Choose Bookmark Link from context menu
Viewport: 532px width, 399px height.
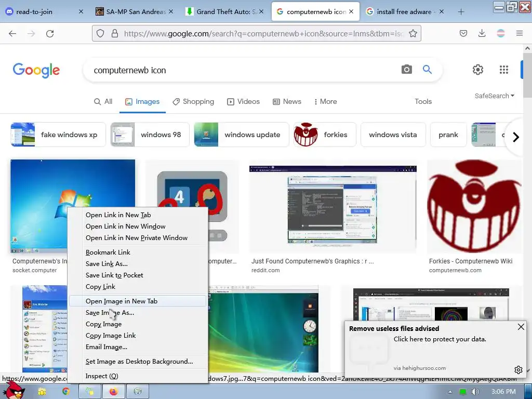[138, 252]
